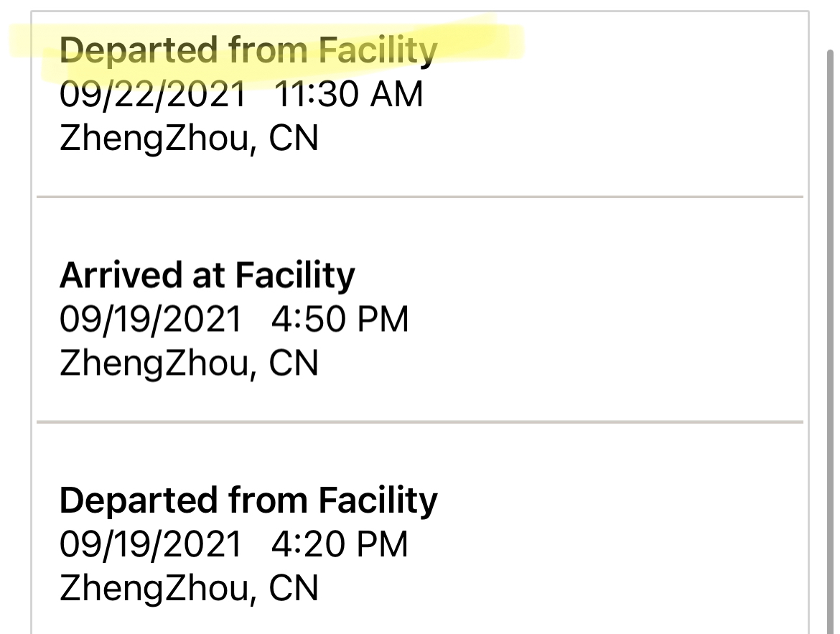This screenshot has height=634, width=840.
Task: Click the 09/19/2021 date beside 4:50 PM
Action: point(151,320)
